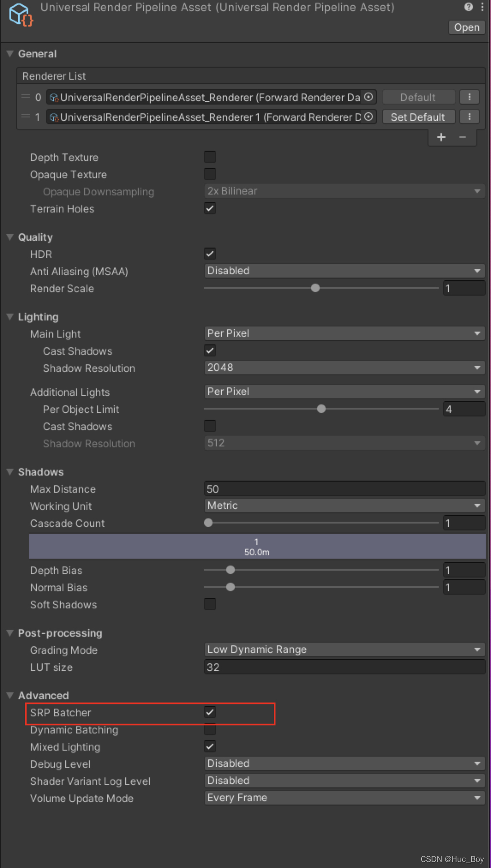Collapse the General section

pyautogui.click(x=10, y=54)
